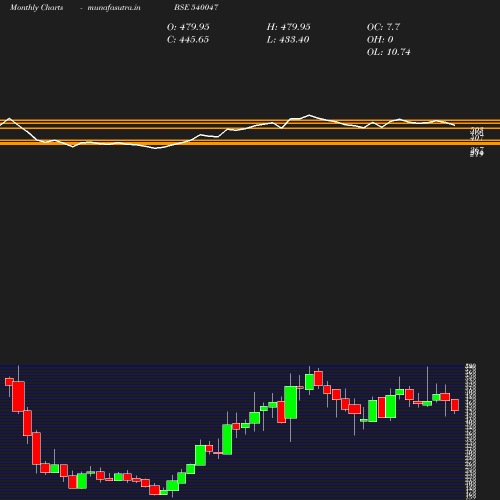This screenshot has height=500, width=500.
Task: Select the "OC: 7.7" value
Action: (x=383, y=27)
